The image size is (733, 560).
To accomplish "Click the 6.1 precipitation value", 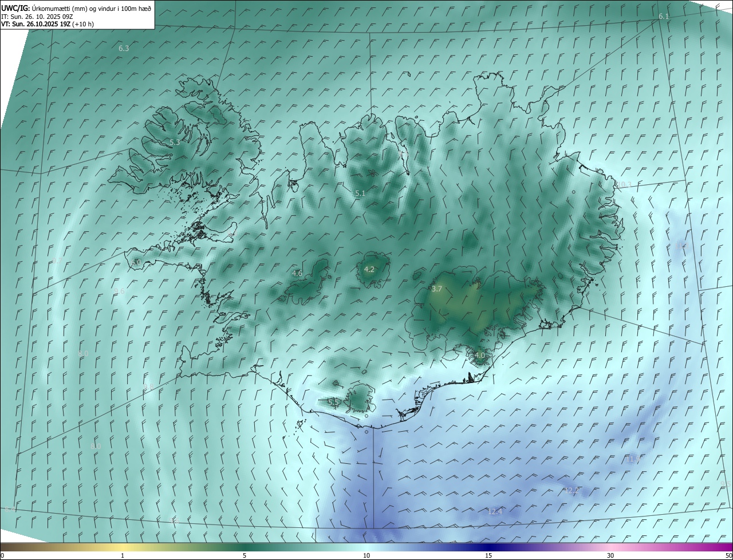I will tap(664, 17).
